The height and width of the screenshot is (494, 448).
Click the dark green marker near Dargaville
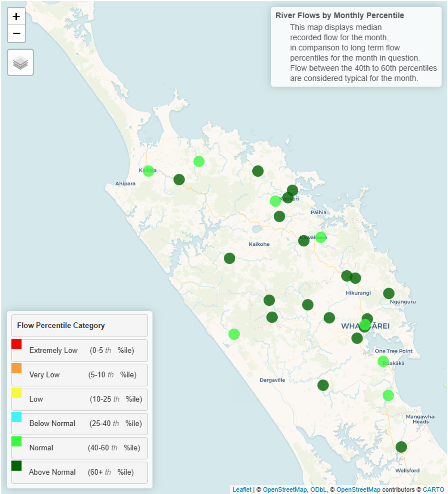pos(323,385)
